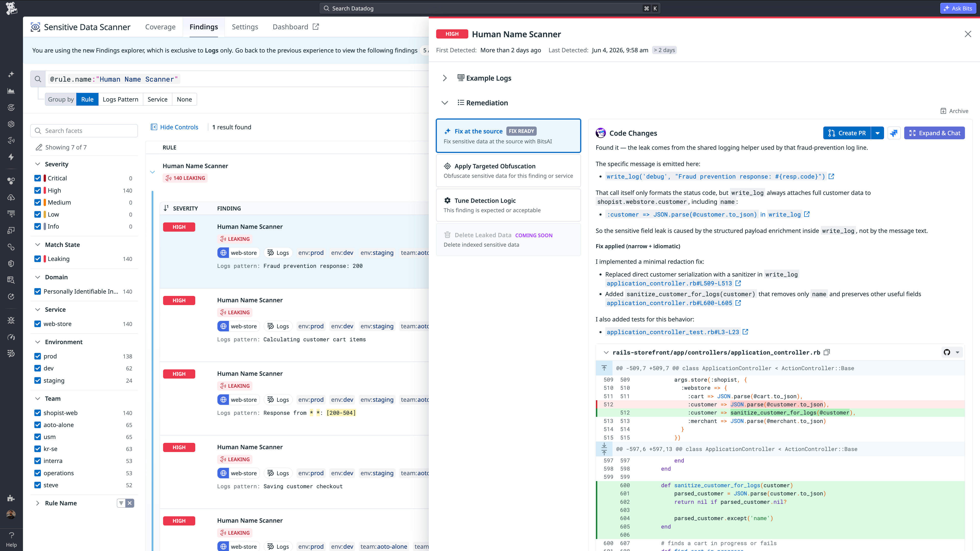Screen dimensions: 980x551
Task: Uncheck the Critical severity checkbox
Action: (x=38, y=178)
